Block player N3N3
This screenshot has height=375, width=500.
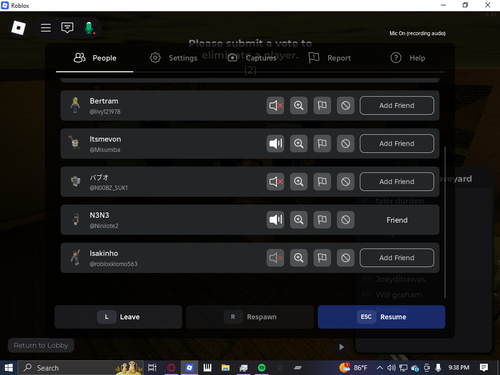345,220
